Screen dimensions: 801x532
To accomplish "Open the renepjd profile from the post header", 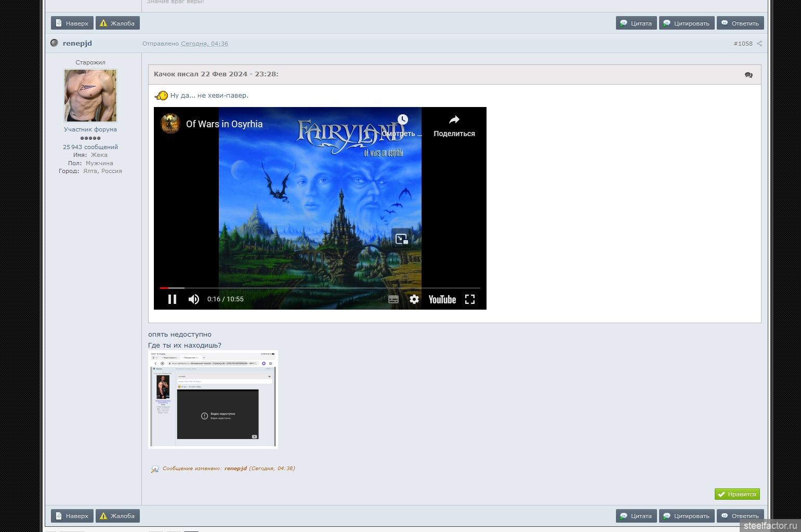I will point(77,43).
